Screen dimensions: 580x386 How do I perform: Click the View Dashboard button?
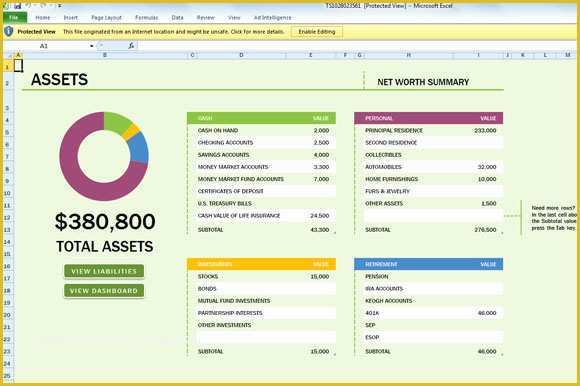104,291
